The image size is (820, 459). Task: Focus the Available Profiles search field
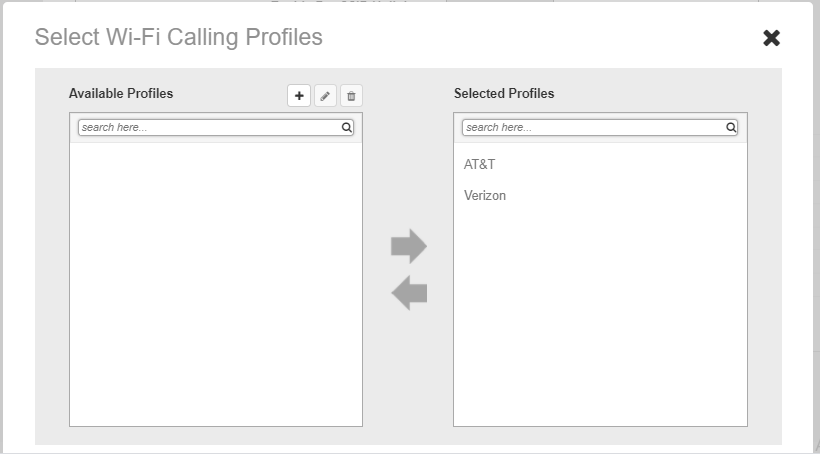pyautogui.click(x=210, y=128)
